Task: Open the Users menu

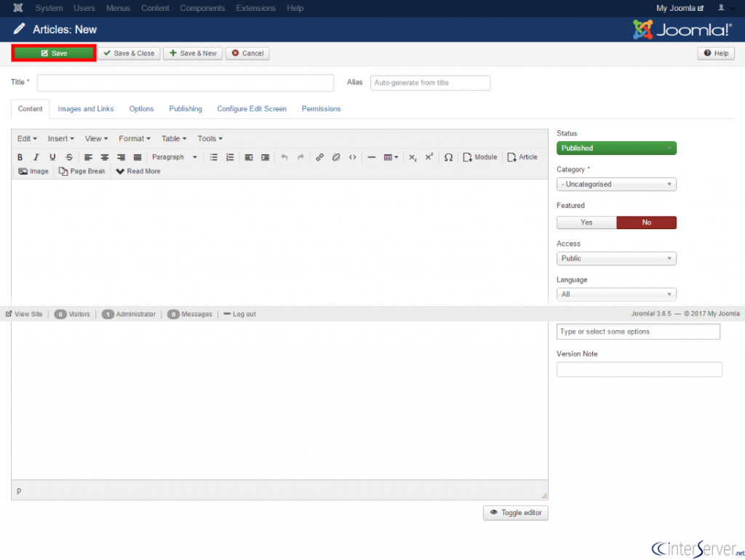Action: [84, 8]
